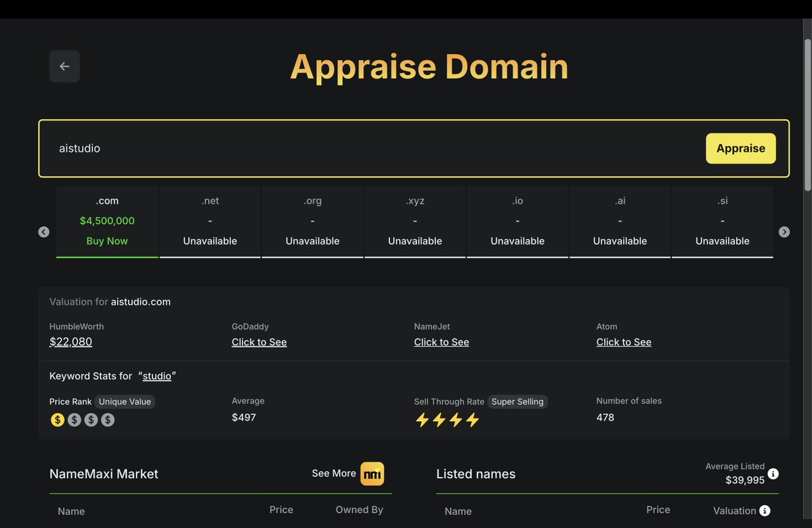Click the Average Listed $39,995 value
This screenshot has height=528, width=812.
[x=745, y=480]
